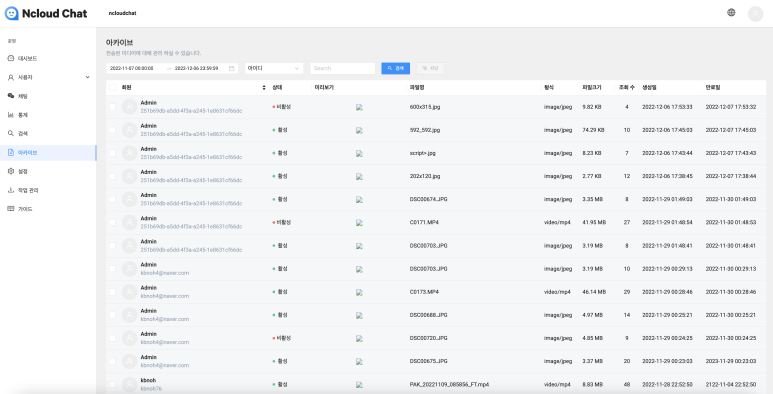
Task: Click the 가이드 guide icon in sidebar
Action: [x=11, y=209]
